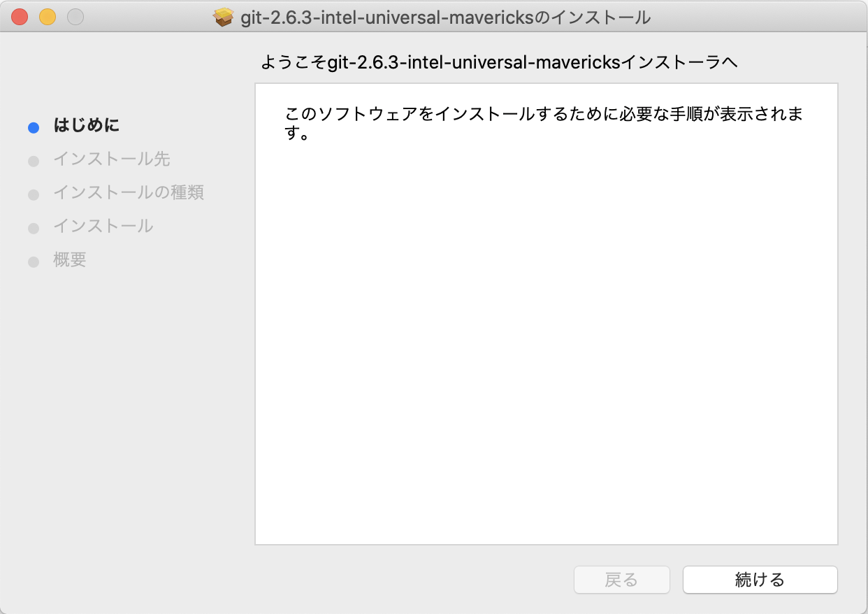Minimize the installer with yellow button

point(48,17)
